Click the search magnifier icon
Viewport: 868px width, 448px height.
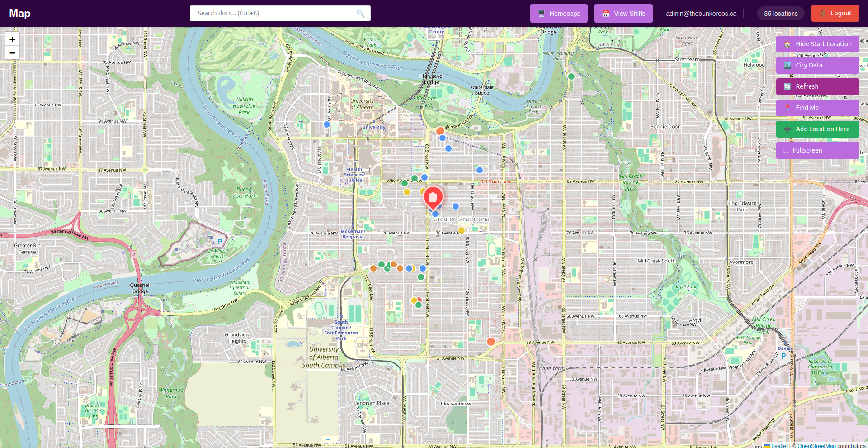point(360,14)
